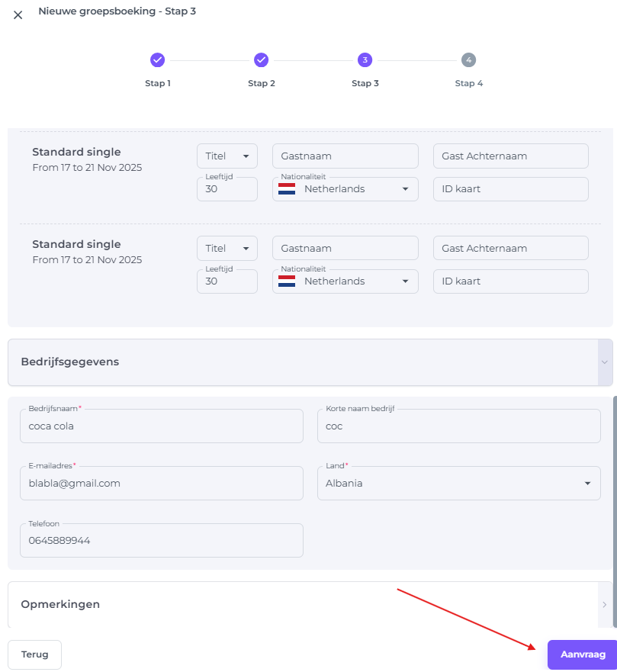The width and height of the screenshot is (617, 672).
Task: Click the first guest's ID kaart field
Action: point(510,189)
